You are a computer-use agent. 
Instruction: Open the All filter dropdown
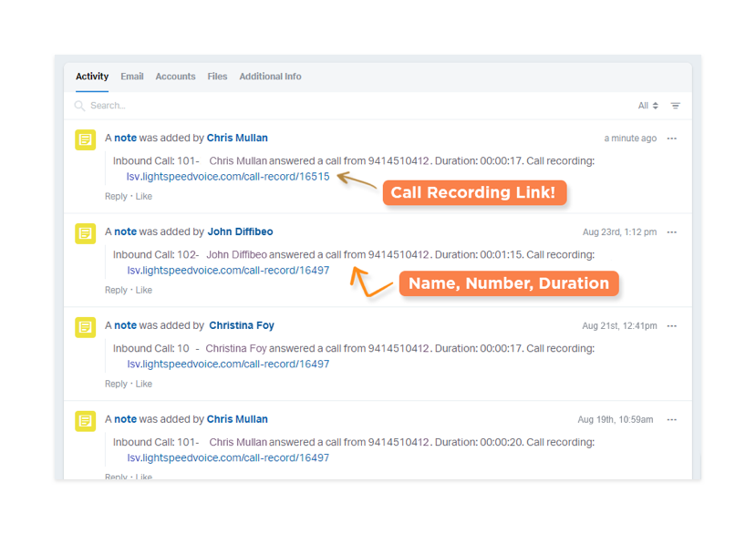(x=648, y=106)
